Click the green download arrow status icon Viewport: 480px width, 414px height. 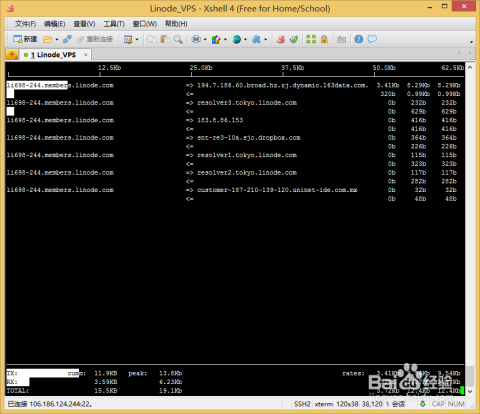click(x=423, y=404)
